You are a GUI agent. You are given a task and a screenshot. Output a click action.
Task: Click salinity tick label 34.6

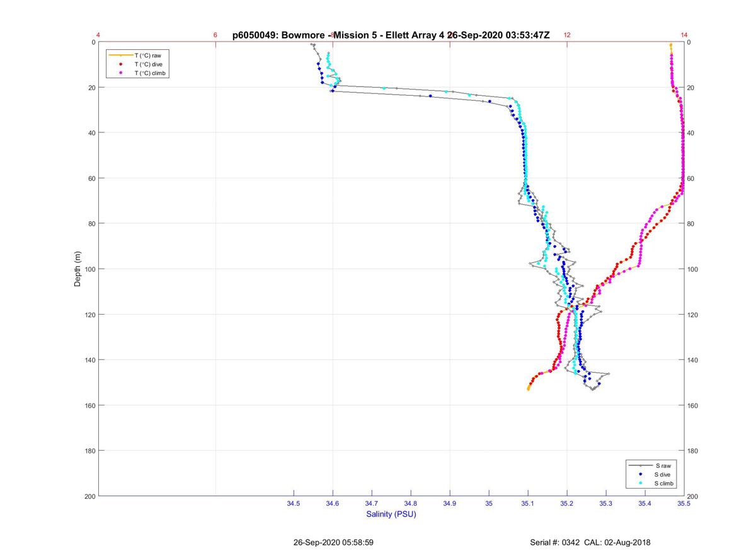point(333,503)
